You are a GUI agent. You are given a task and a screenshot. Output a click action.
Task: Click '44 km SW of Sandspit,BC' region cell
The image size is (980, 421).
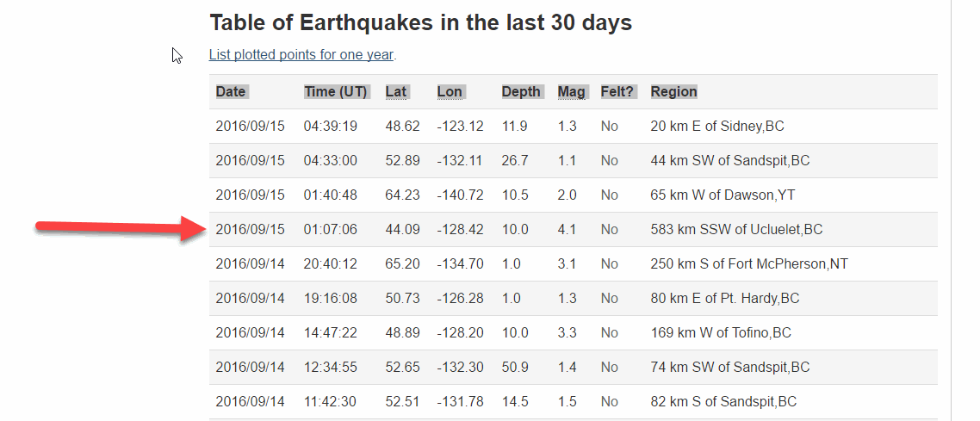pyautogui.click(x=729, y=161)
